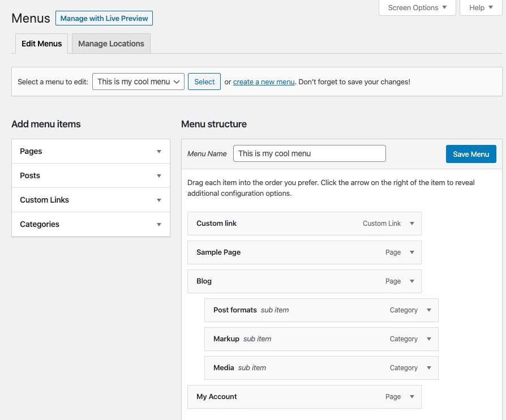Expand the Post formats sub item

(x=429, y=310)
